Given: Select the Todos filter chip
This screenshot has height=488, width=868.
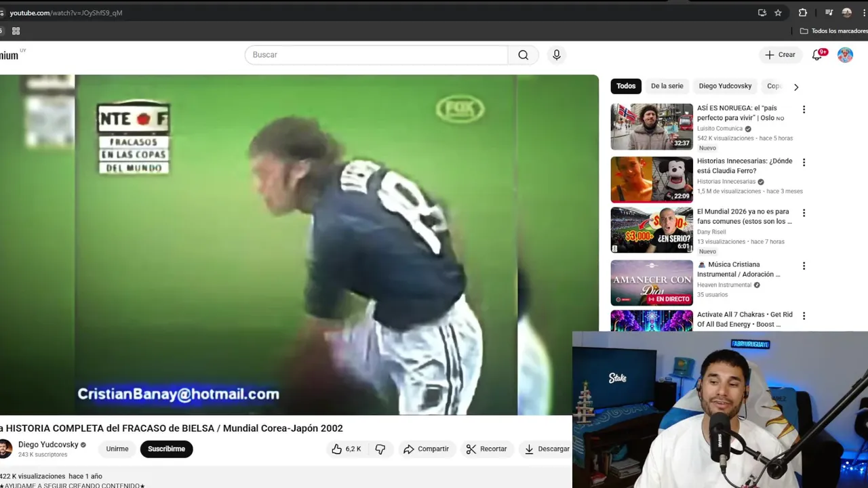Looking at the screenshot, I should [626, 86].
